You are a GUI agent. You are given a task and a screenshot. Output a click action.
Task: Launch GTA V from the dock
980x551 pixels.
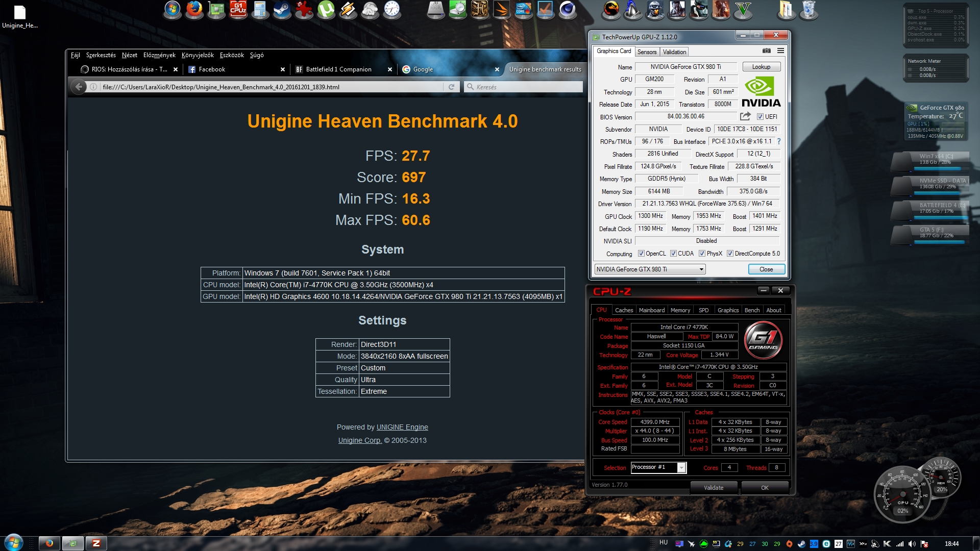pyautogui.click(x=743, y=9)
